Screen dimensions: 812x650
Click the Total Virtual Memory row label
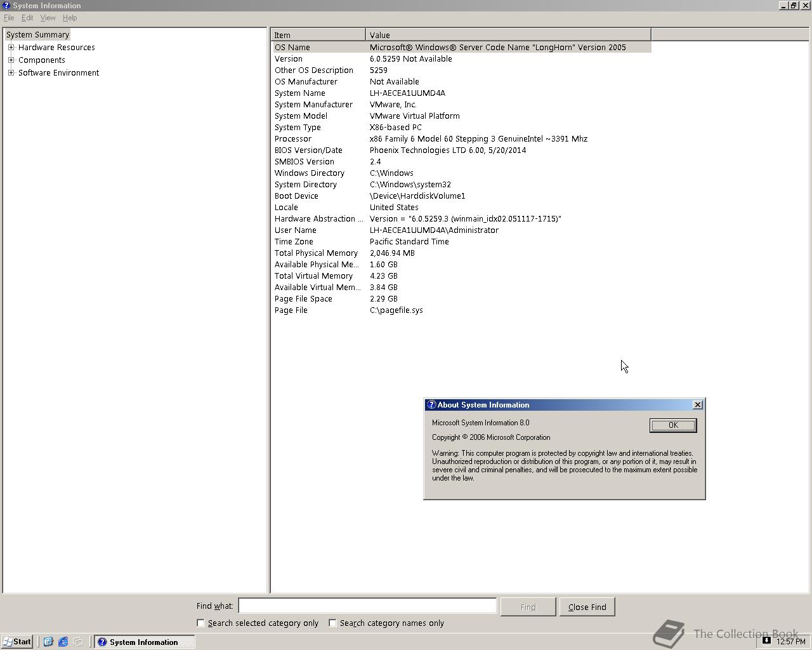313,275
